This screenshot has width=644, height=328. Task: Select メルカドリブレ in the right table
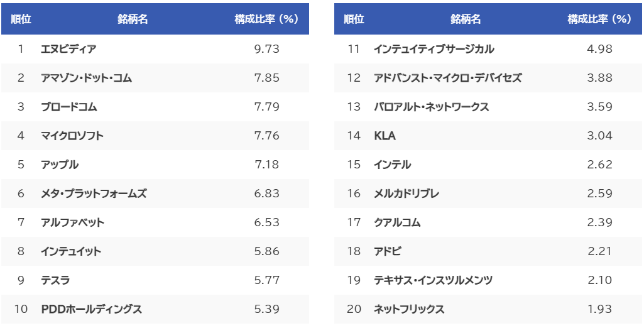tap(406, 194)
